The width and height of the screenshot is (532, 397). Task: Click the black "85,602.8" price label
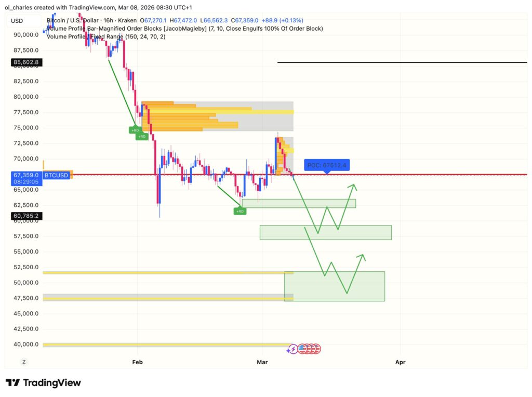[x=25, y=62]
